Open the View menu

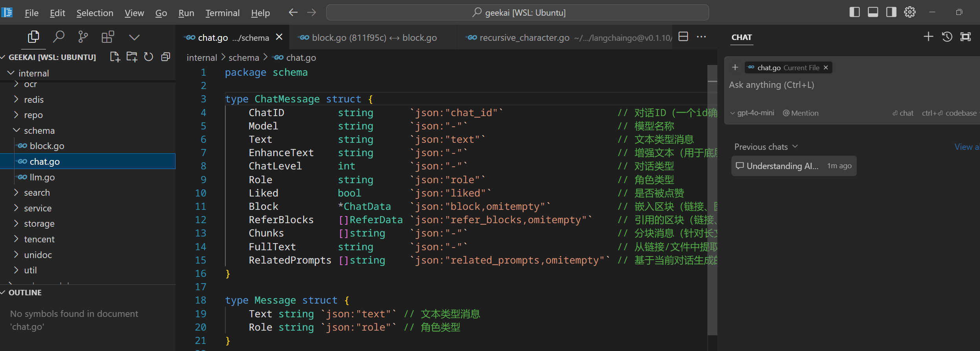134,13
